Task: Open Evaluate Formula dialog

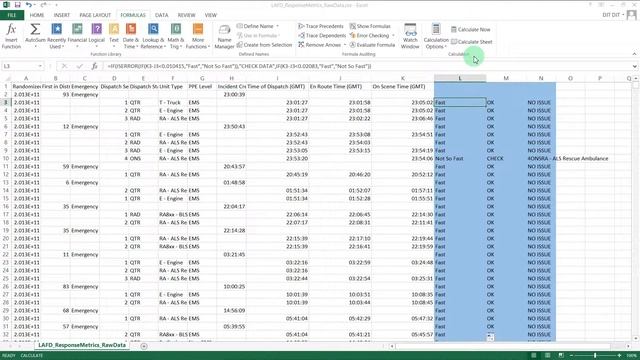Action: [372, 45]
